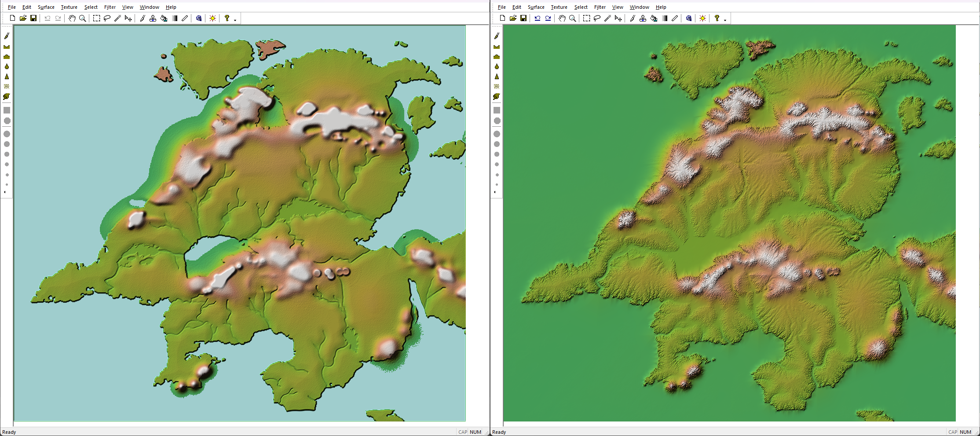Select droplet tool in left sidebar
980x436 pixels.
(x=7, y=66)
